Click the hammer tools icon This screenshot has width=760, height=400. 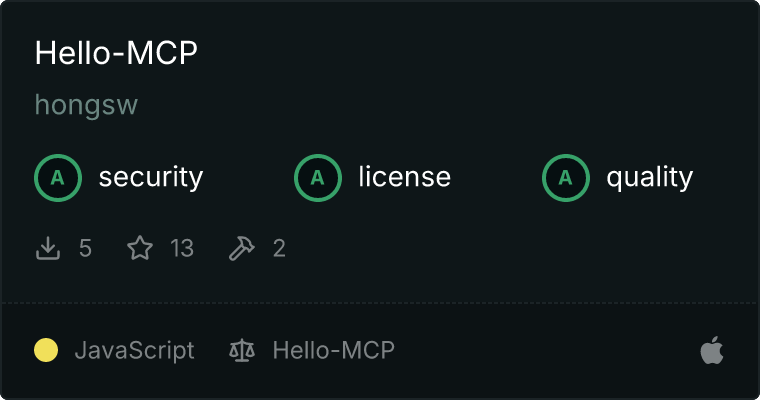(241, 248)
